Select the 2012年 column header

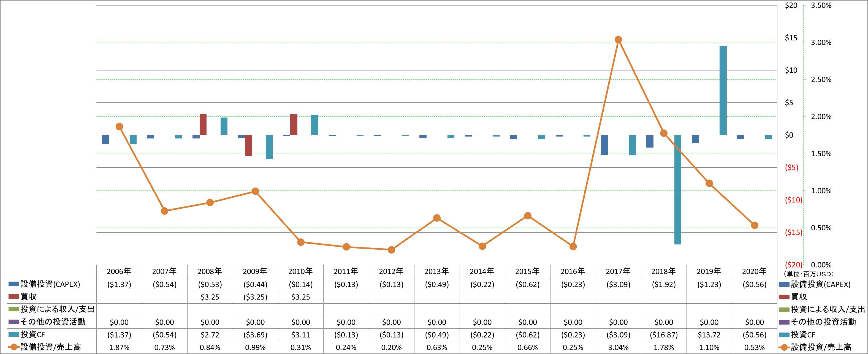tap(391, 271)
